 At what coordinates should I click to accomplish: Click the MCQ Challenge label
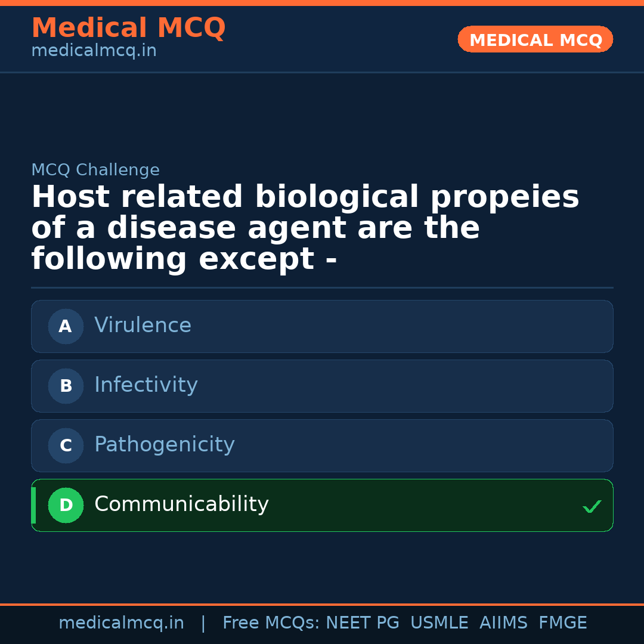pos(95,171)
